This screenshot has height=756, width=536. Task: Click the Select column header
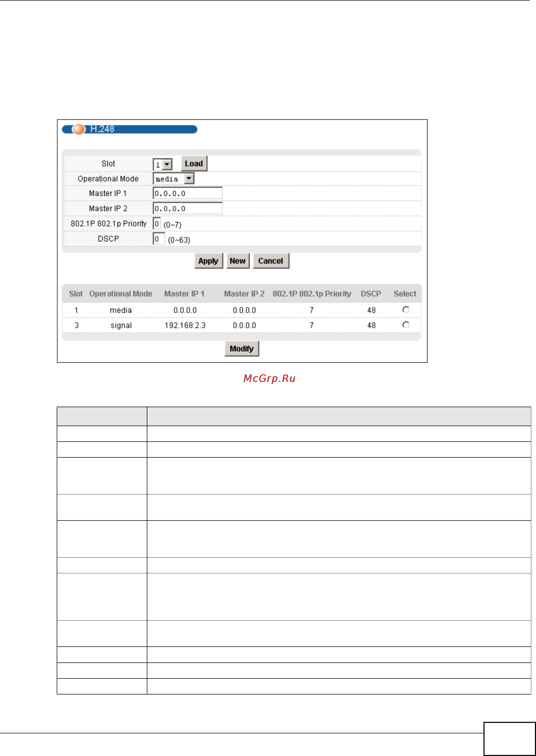point(405,294)
